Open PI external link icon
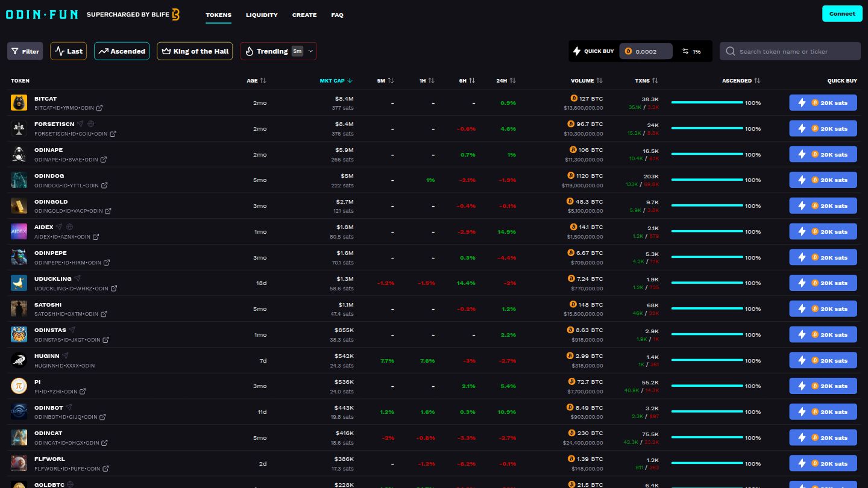The image size is (868, 488). tap(83, 392)
